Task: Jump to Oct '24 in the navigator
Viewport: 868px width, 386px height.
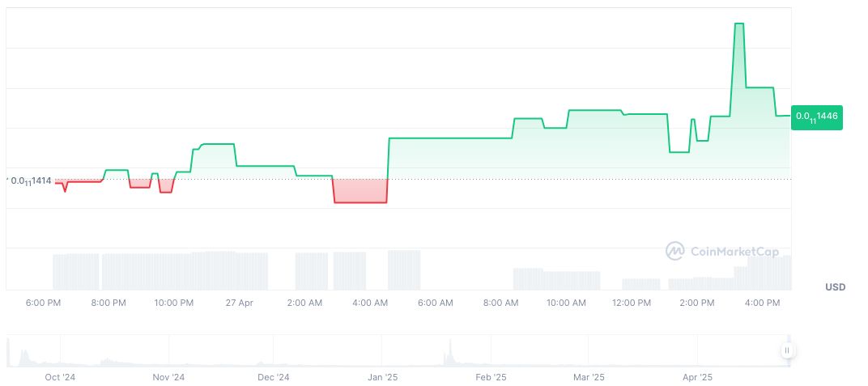Action: (60, 377)
